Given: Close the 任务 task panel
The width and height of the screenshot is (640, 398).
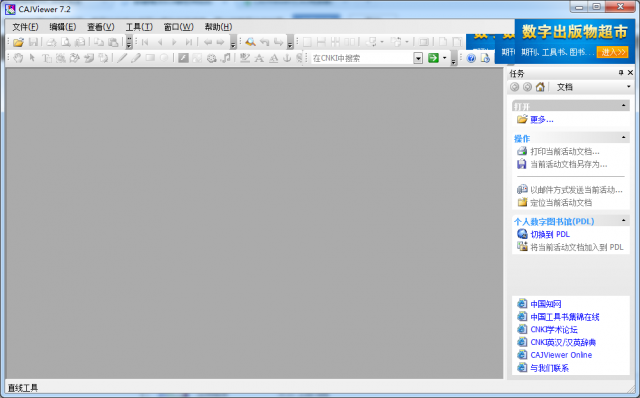Looking at the screenshot, I should click(x=630, y=73).
